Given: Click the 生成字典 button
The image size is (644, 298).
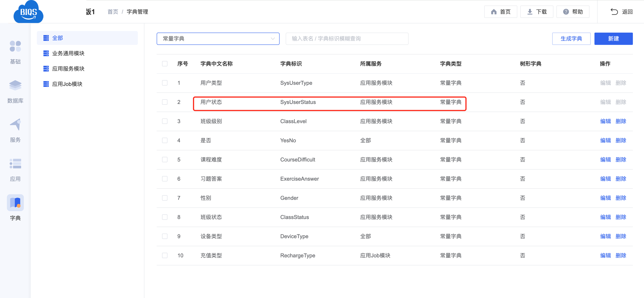Looking at the screenshot, I should [x=571, y=39].
